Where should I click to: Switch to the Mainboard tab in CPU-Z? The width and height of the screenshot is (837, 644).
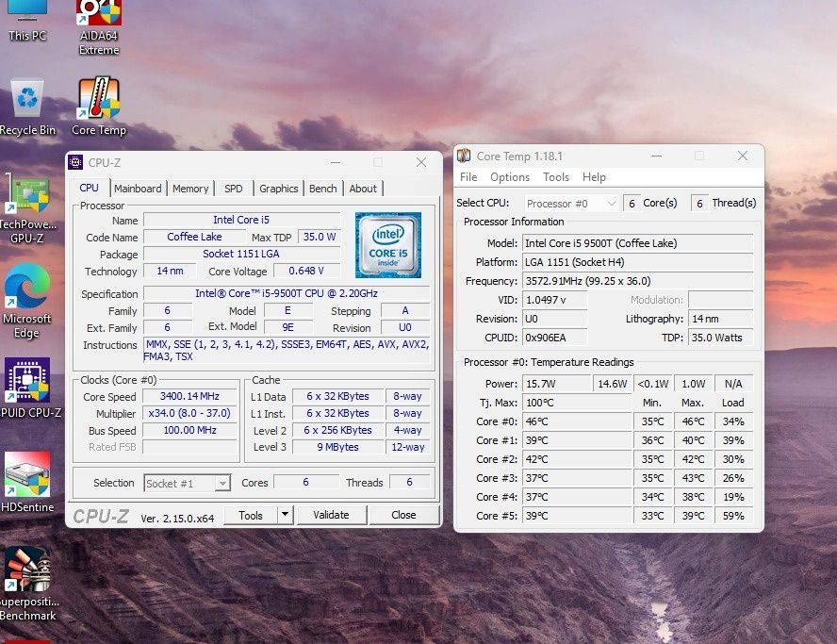(138, 189)
